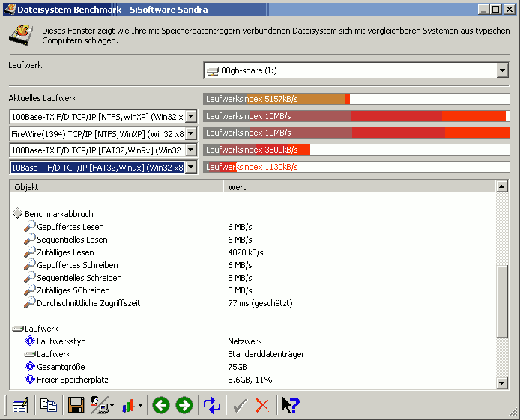Click magnifier icon beside Sequentielles Lesen
Viewport: 520px width, 420px height.
coord(29,239)
